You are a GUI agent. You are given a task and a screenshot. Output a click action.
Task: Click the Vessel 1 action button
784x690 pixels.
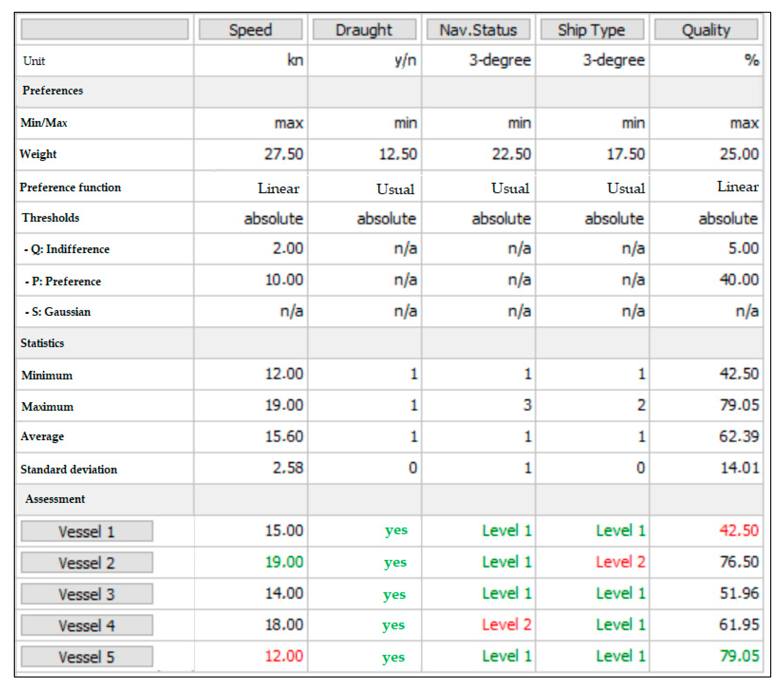87,531
